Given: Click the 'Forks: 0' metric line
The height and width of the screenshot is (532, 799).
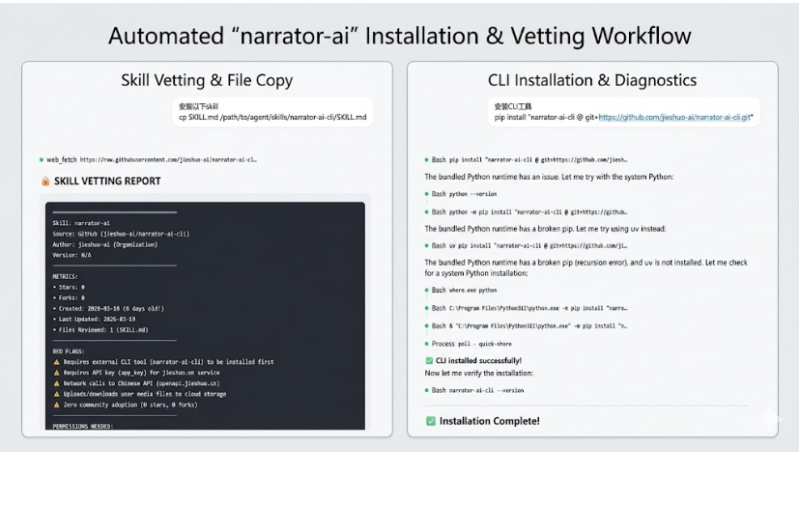Looking at the screenshot, I should pos(69,297).
